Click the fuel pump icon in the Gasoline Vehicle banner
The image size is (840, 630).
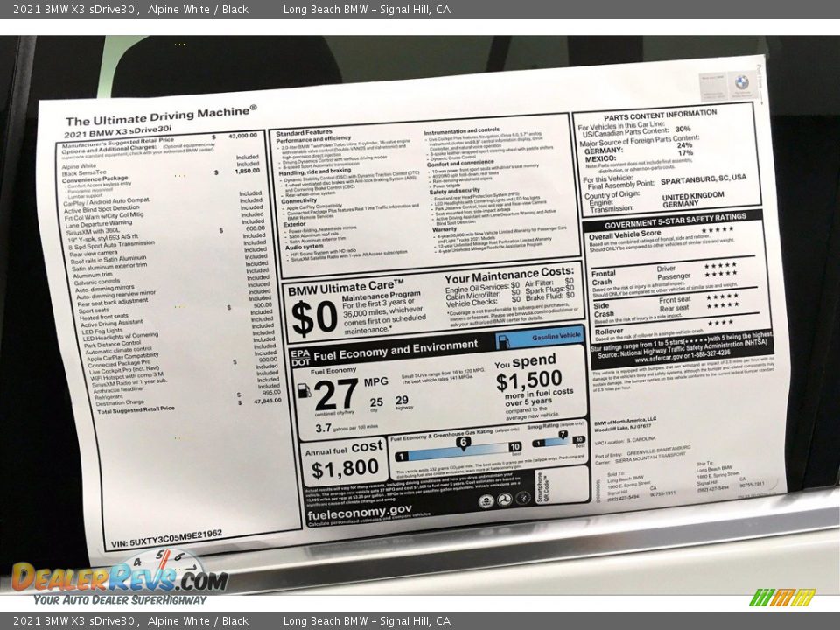(x=504, y=342)
